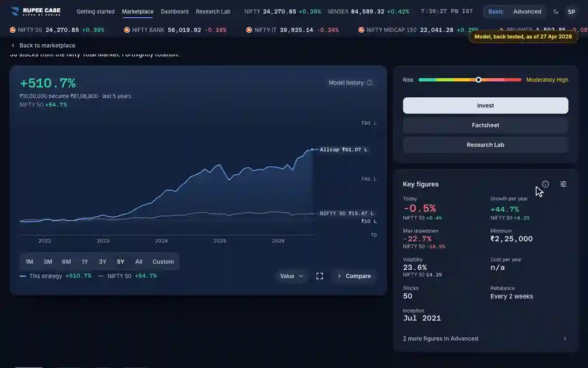Screen dimensions: 588x368
Task: Click the Model history info icon
Action: pyautogui.click(x=370, y=83)
